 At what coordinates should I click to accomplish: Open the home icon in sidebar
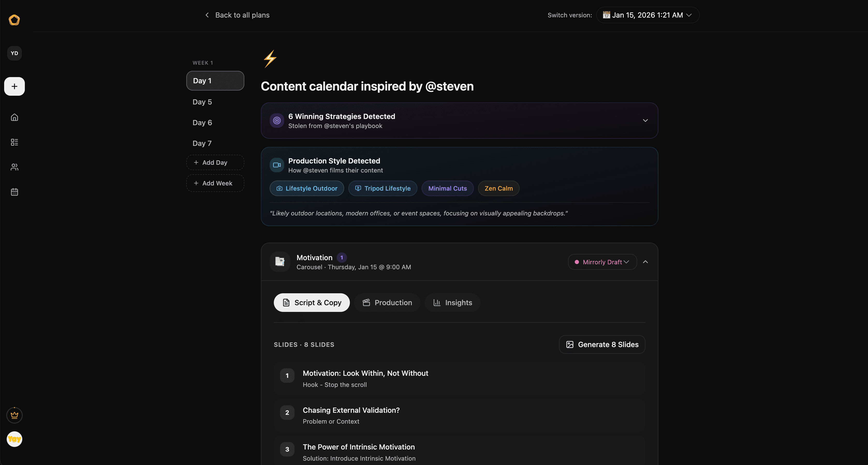coord(14,117)
